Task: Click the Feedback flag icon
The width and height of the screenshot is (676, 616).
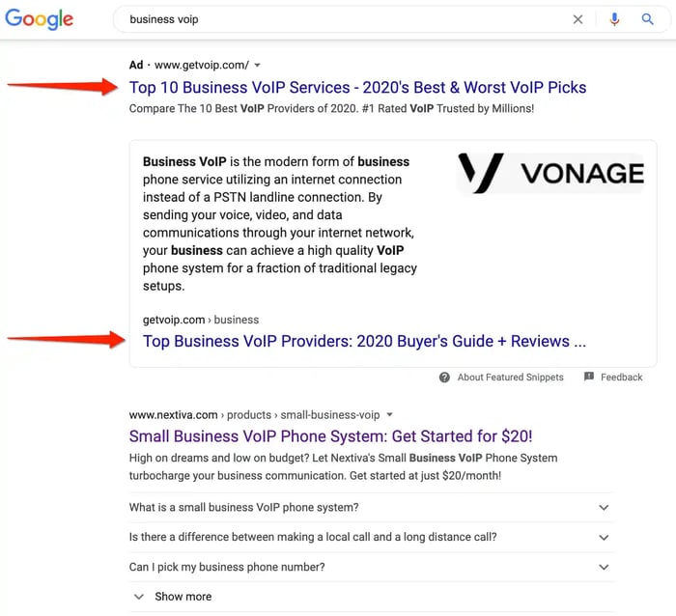Action: (x=589, y=378)
